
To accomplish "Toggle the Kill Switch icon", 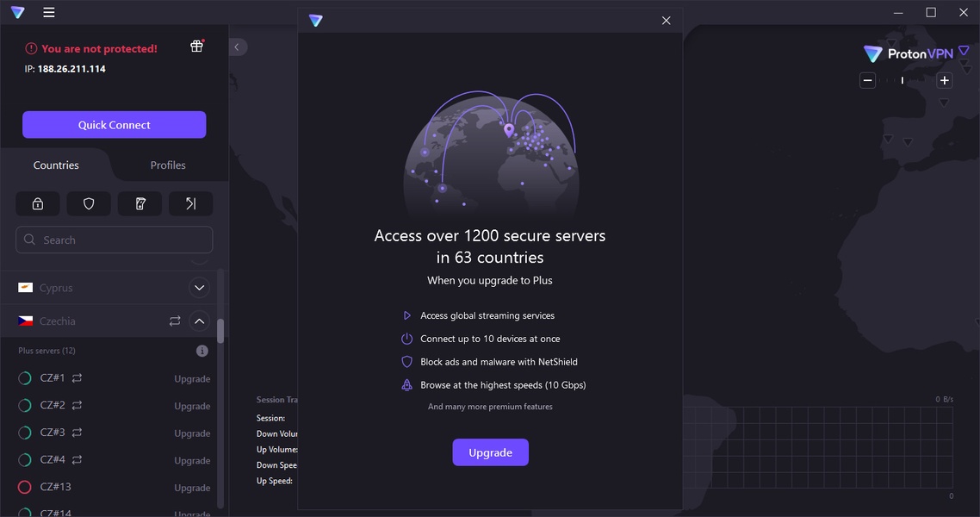I will [140, 203].
